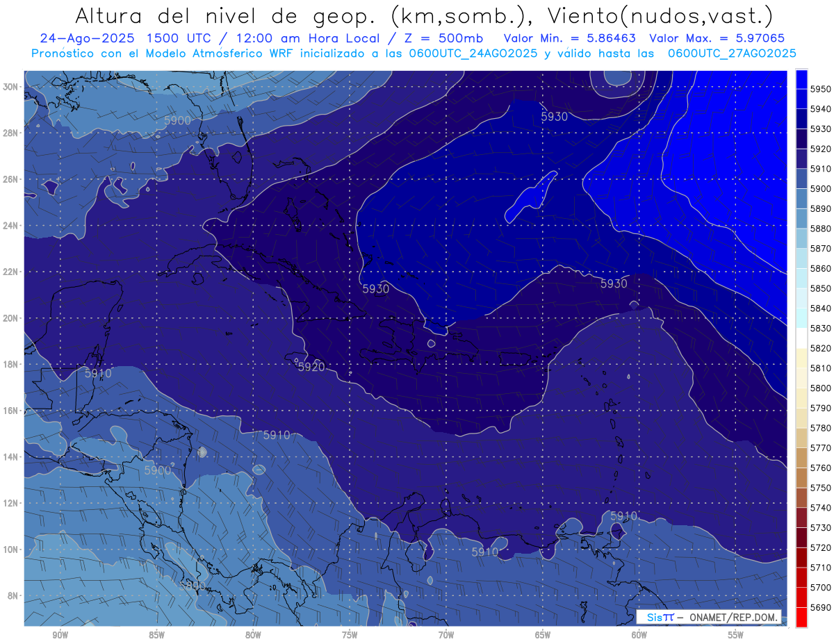Click the '10N' latitude axis label
The height and width of the screenshot is (644, 834).
(x=10, y=550)
